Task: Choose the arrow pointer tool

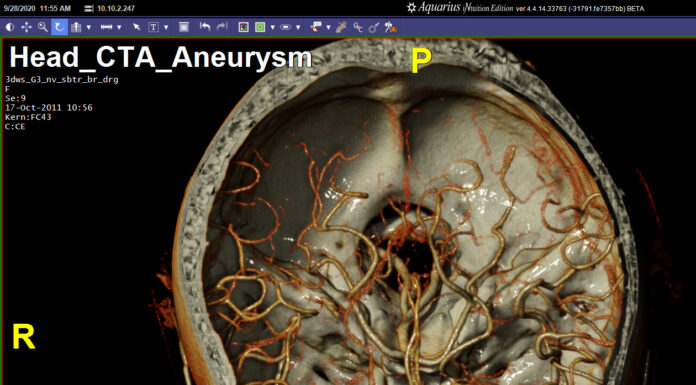Action: (137, 27)
